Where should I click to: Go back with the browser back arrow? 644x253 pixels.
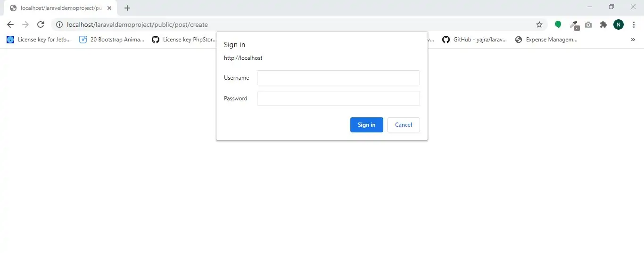pos(10,24)
